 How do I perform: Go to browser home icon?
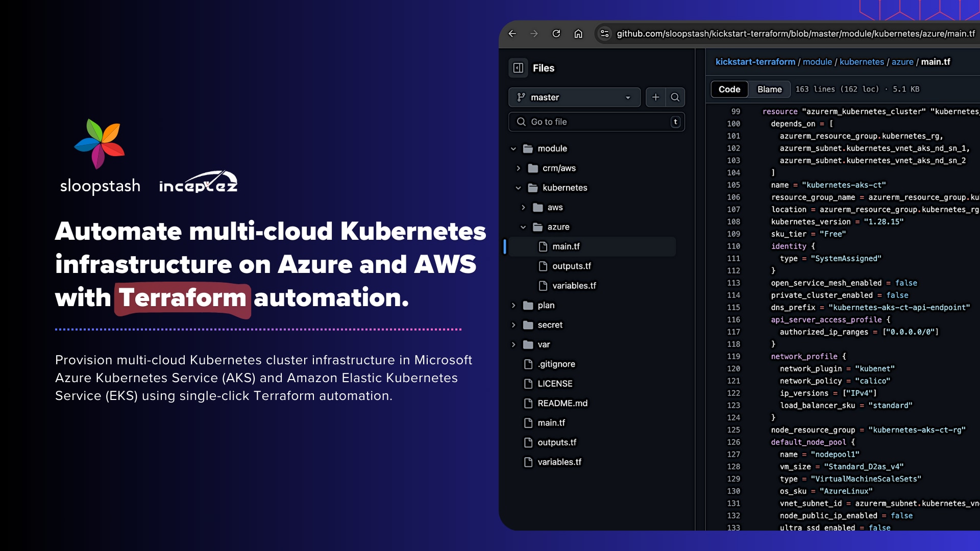pyautogui.click(x=578, y=34)
